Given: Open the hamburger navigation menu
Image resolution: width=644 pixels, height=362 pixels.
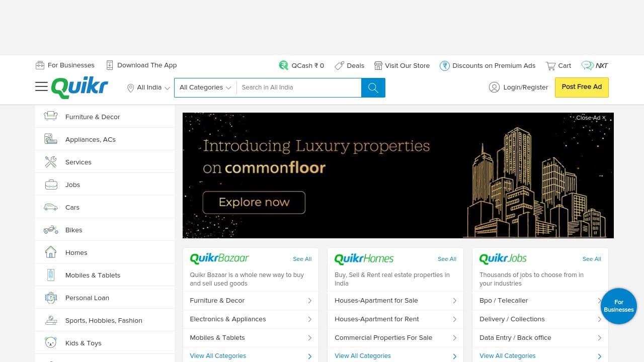Looking at the screenshot, I should click(x=42, y=86).
